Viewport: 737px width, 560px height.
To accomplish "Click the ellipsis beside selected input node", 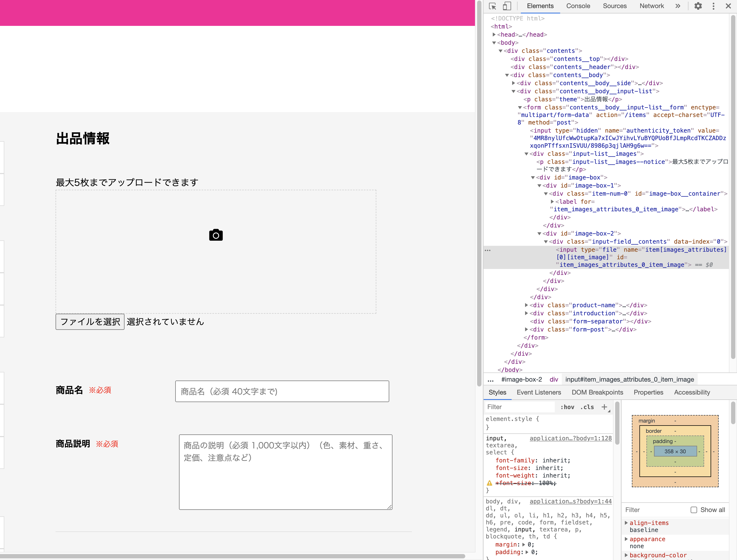I will pos(488,250).
